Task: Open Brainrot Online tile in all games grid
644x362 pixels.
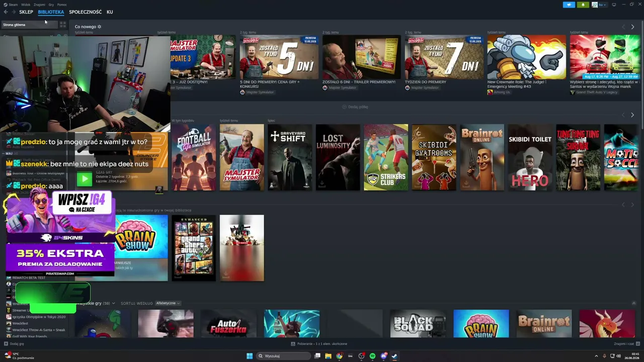Action: 544,324
